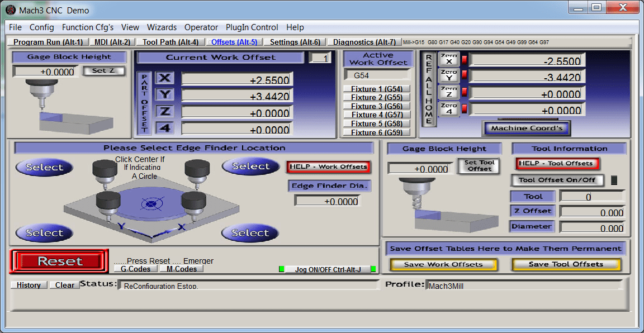The height and width of the screenshot is (333, 644).
Task: Click the Zero Z button
Action: (448, 92)
